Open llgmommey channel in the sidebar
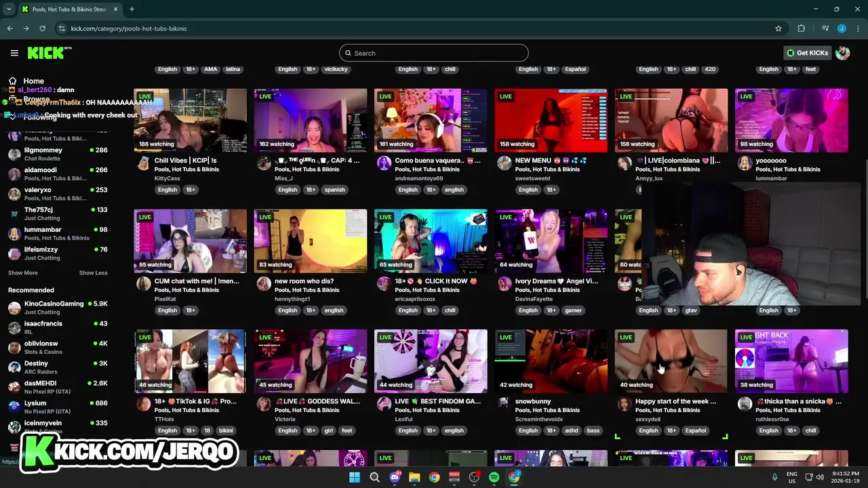The width and height of the screenshot is (868, 488). (58, 154)
